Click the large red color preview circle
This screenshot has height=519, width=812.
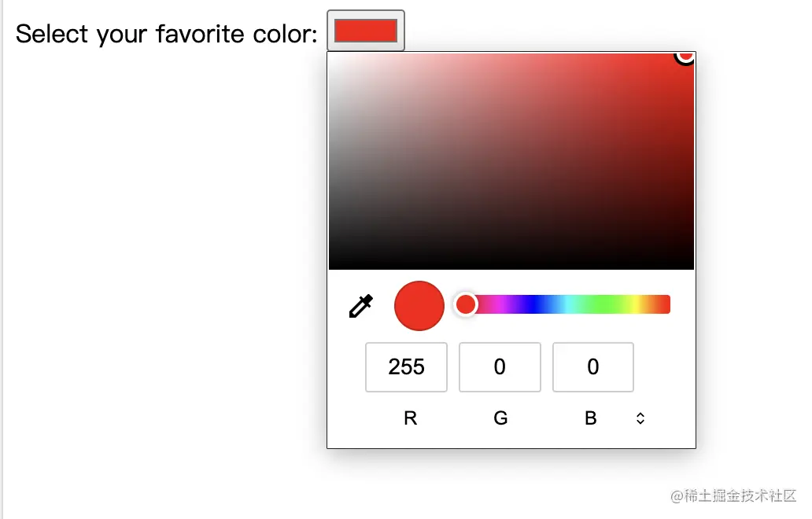[419, 306]
